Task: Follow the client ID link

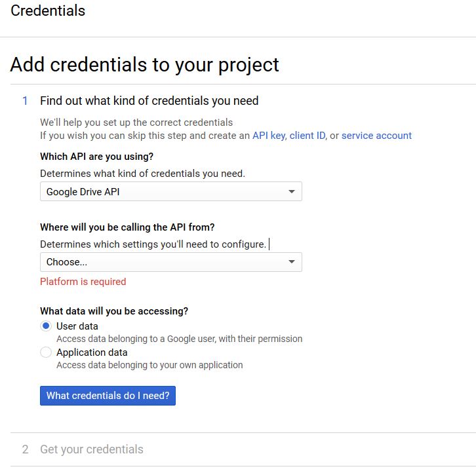Action: [x=307, y=136]
